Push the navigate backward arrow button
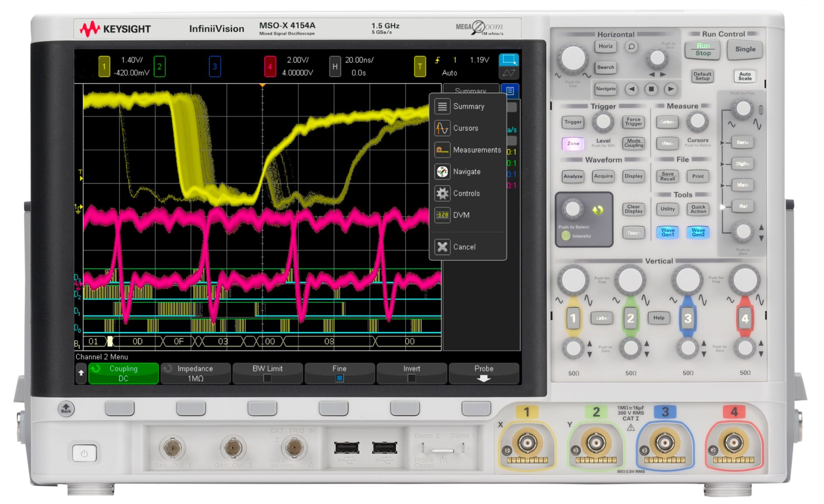Image resolution: width=824 pixels, height=504 pixels. coord(632,89)
